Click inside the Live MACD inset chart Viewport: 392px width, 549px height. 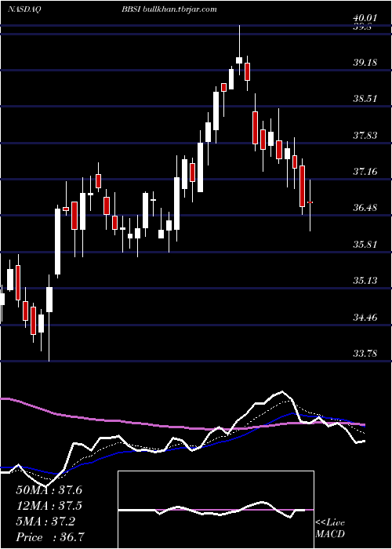click(x=216, y=510)
